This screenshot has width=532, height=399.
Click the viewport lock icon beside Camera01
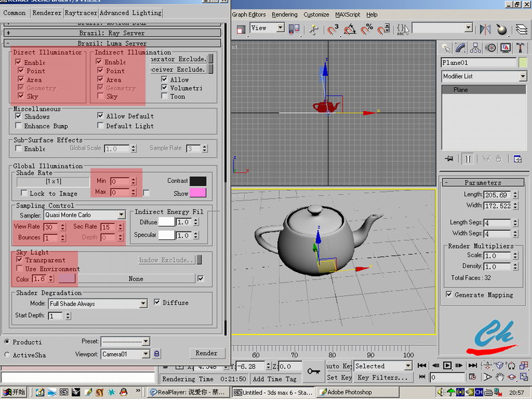pyautogui.click(x=156, y=354)
